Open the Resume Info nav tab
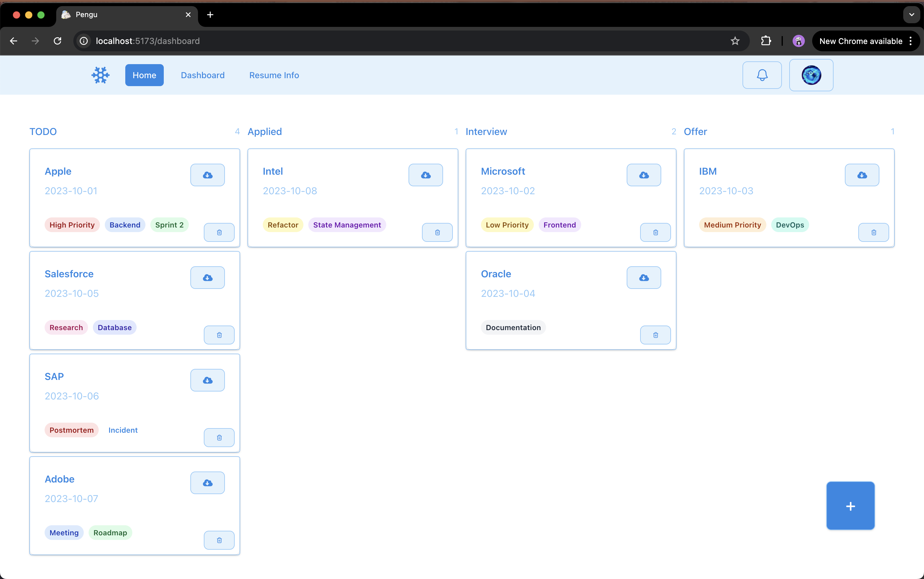Screen dimensions: 924x579 click(x=274, y=75)
